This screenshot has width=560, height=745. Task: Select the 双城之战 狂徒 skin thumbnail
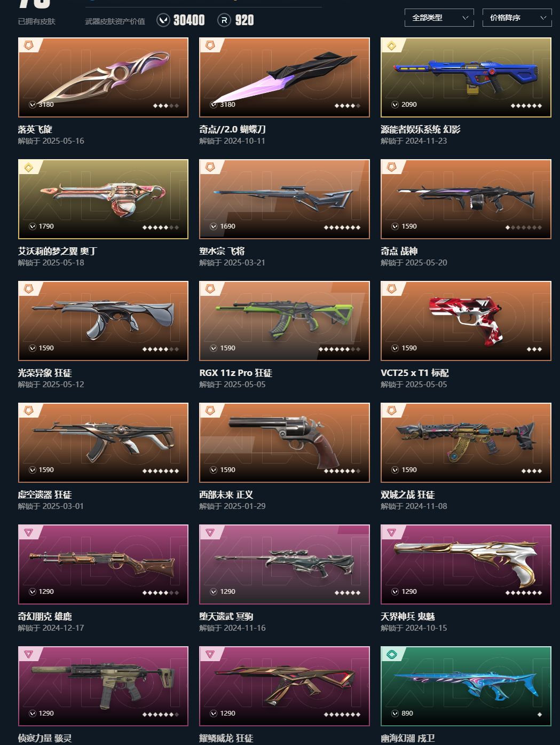(x=466, y=443)
